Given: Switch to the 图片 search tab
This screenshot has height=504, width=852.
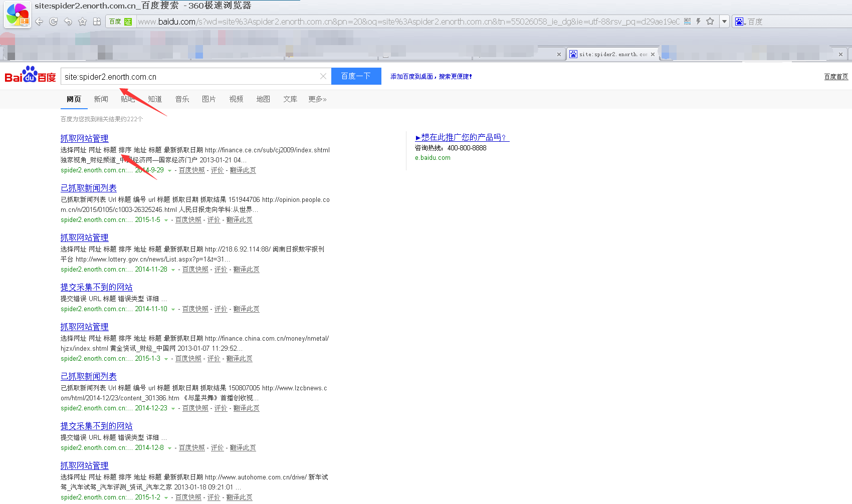Looking at the screenshot, I should 208,99.
